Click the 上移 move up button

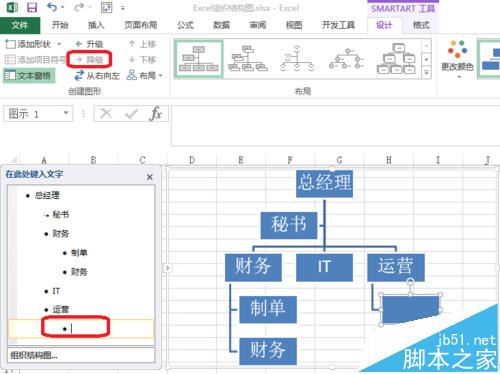tap(142, 44)
